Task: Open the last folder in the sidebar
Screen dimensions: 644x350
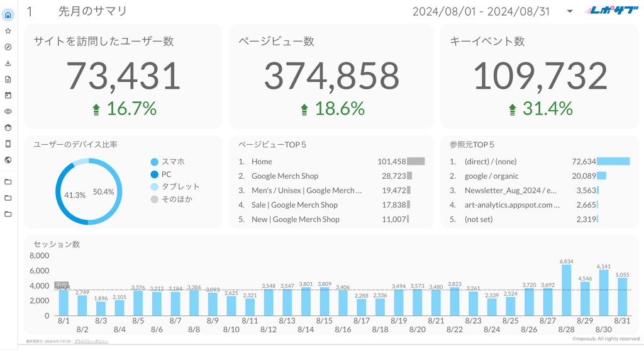Action: (8, 214)
